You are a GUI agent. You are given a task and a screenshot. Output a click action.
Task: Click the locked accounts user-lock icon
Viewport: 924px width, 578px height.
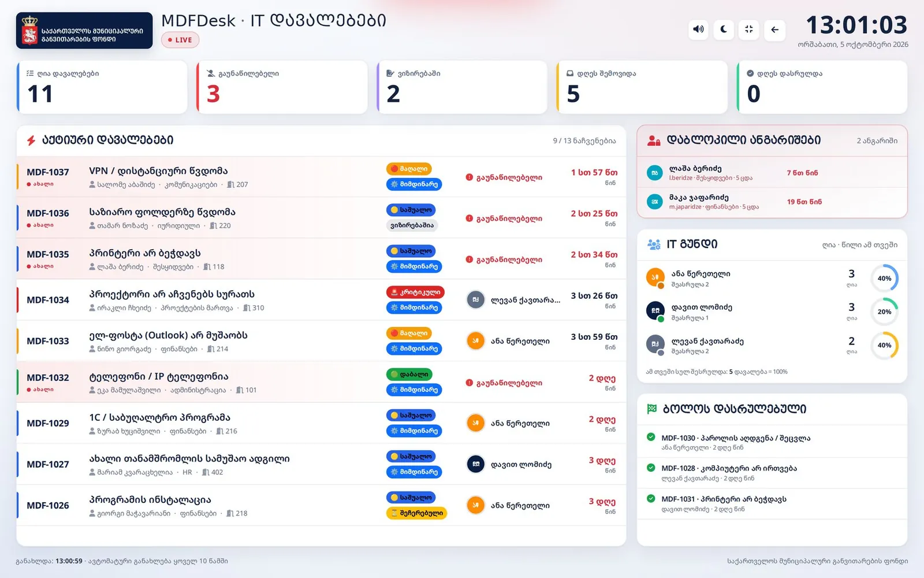[x=654, y=140]
